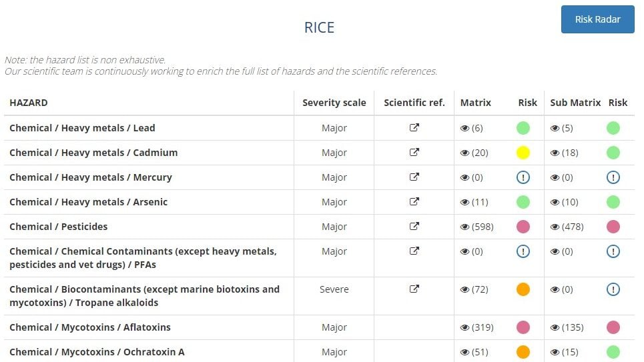Open scientific reference link for Arsenic
This screenshot has height=362, width=644.
click(x=414, y=201)
